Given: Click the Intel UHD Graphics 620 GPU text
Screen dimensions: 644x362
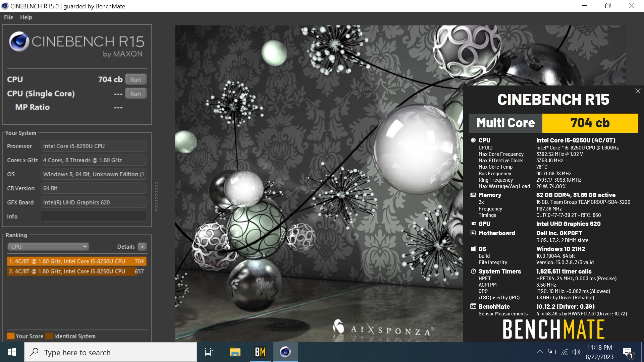Looking at the screenshot, I should point(568,224).
